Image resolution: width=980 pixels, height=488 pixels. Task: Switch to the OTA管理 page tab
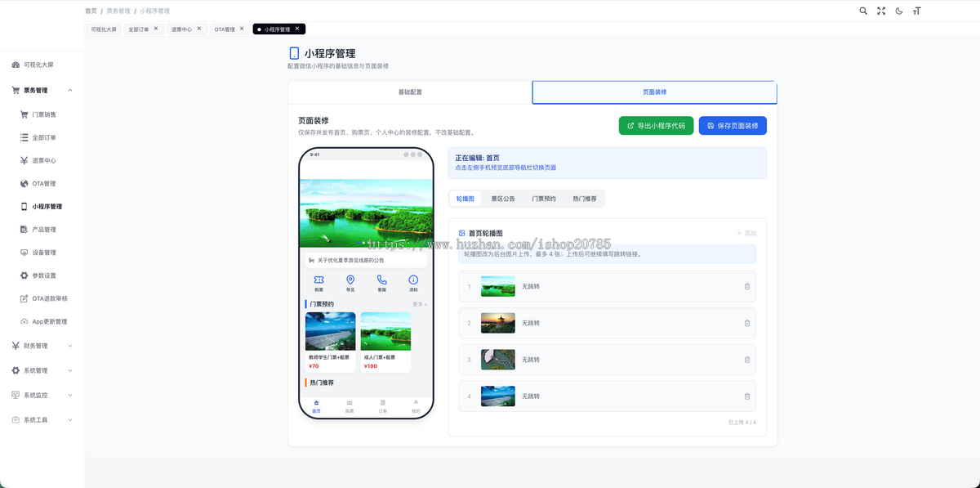click(225, 29)
